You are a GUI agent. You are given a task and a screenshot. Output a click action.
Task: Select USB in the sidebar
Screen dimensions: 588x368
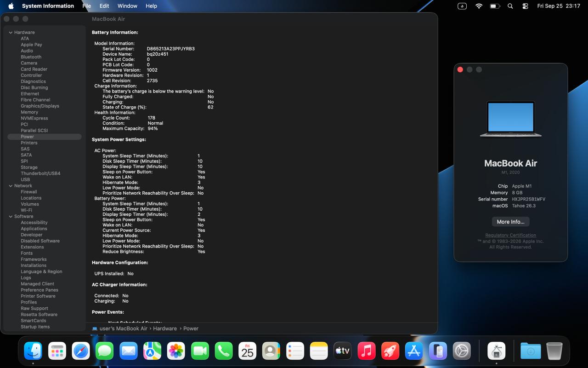pos(25,180)
